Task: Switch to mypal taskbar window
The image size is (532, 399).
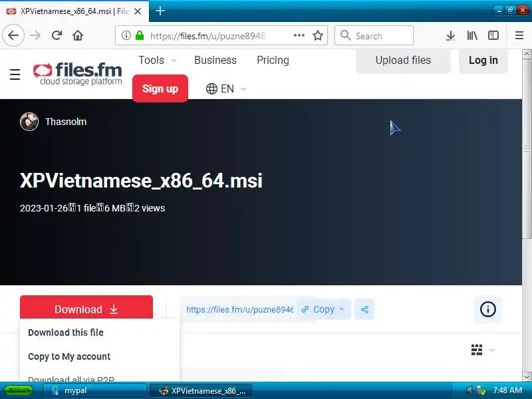Action: [94, 391]
